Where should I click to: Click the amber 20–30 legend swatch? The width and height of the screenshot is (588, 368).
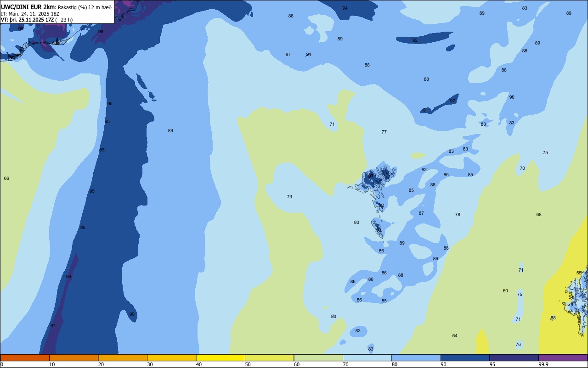[123, 357]
